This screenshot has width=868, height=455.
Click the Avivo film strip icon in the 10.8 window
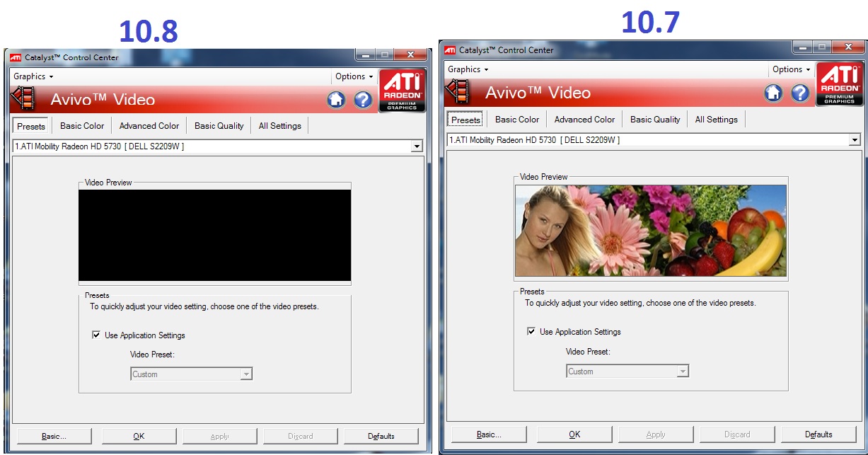[x=23, y=99]
